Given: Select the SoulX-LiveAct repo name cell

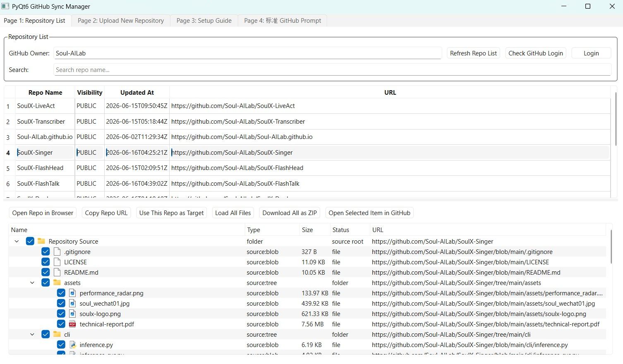Looking at the screenshot, I should pyautogui.click(x=45, y=106).
